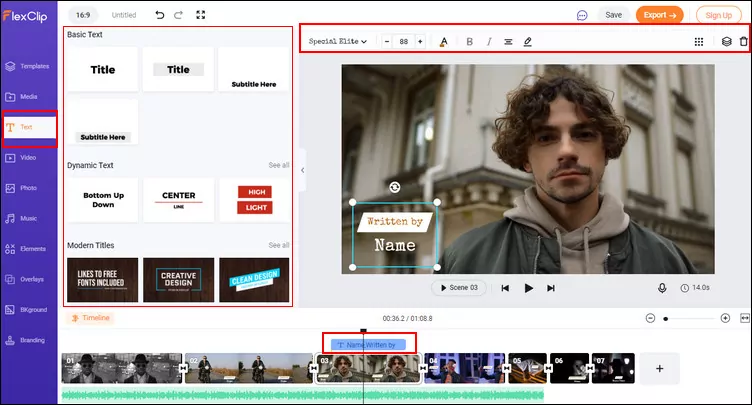Add the HIGH LIGHT dynamic text

(254, 200)
